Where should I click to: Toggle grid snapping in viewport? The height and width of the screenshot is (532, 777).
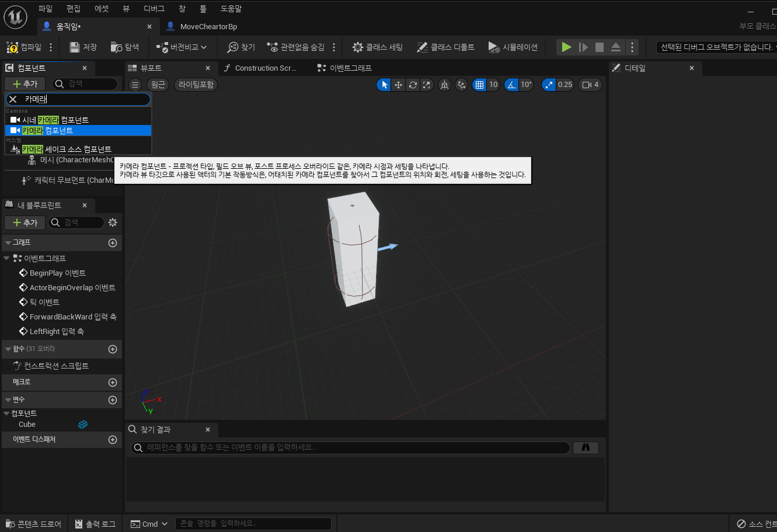[x=479, y=85]
